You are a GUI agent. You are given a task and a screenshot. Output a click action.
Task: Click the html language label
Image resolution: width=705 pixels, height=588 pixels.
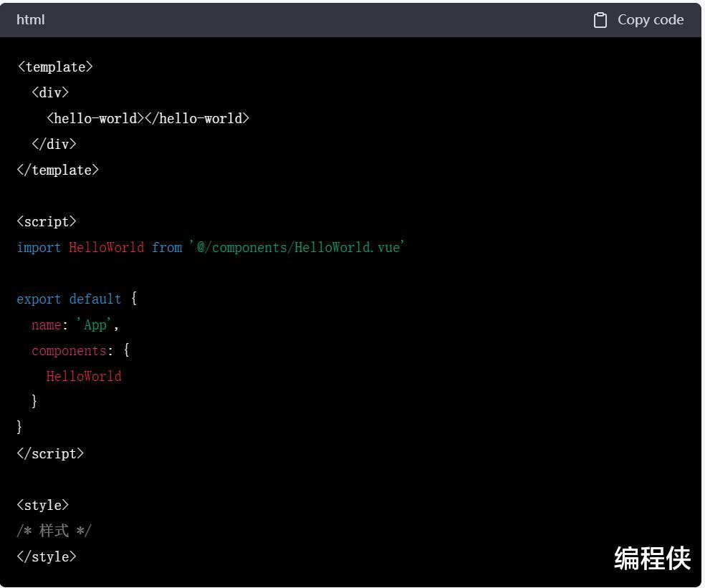click(x=31, y=20)
